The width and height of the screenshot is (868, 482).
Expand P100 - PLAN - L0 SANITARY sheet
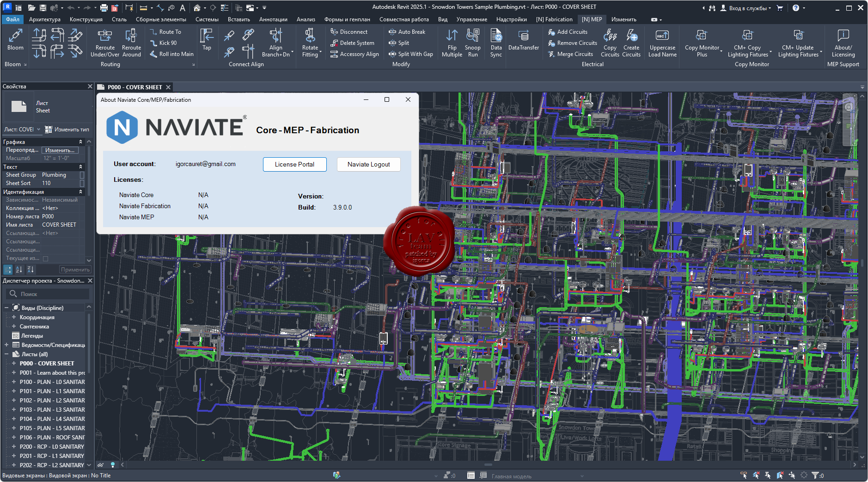click(14, 382)
